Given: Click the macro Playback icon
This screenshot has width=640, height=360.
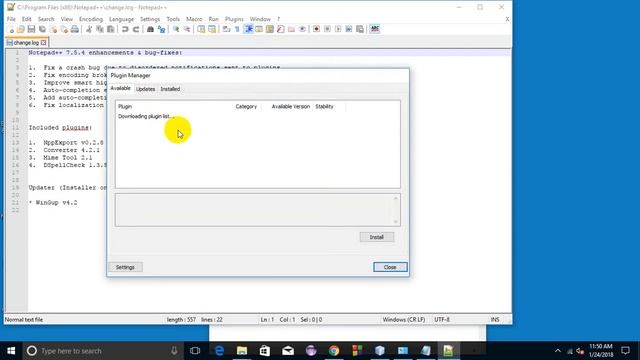Looking at the screenshot, I should [338, 29].
